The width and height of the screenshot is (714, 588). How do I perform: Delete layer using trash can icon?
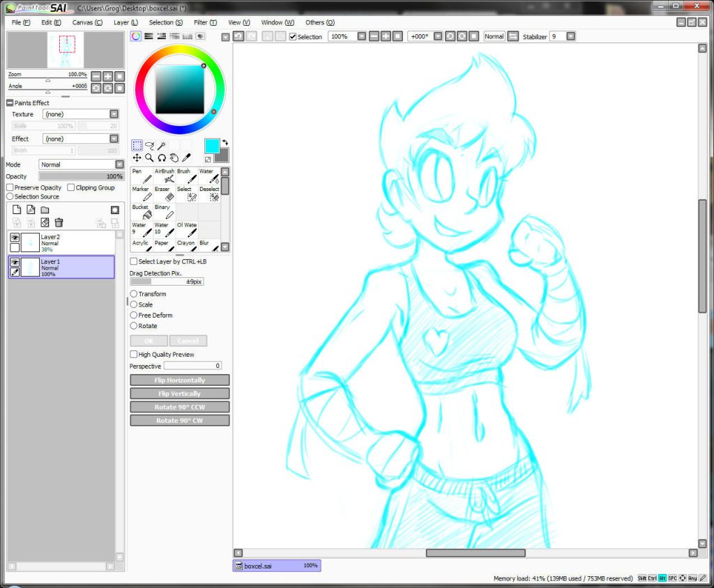[59, 223]
